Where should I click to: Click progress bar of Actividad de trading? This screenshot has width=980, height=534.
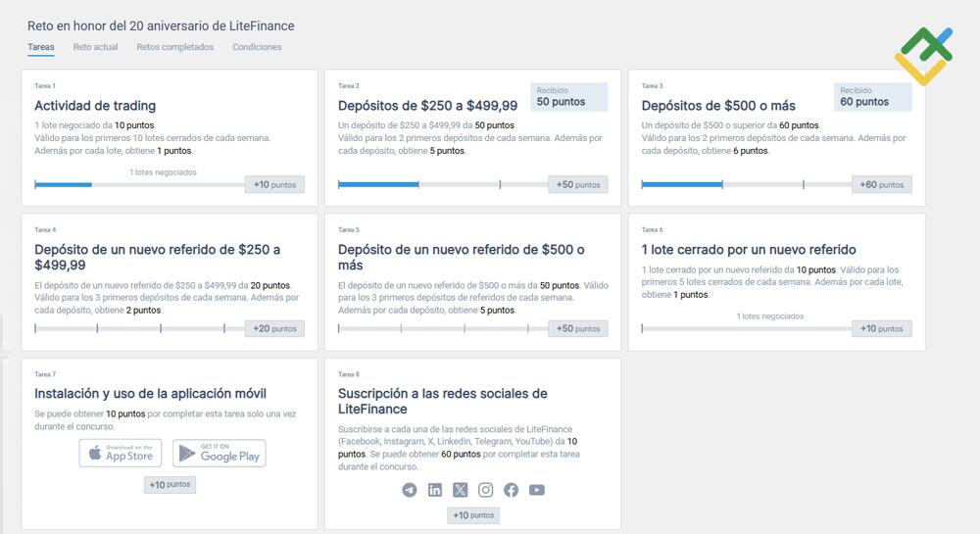pos(139,184)
